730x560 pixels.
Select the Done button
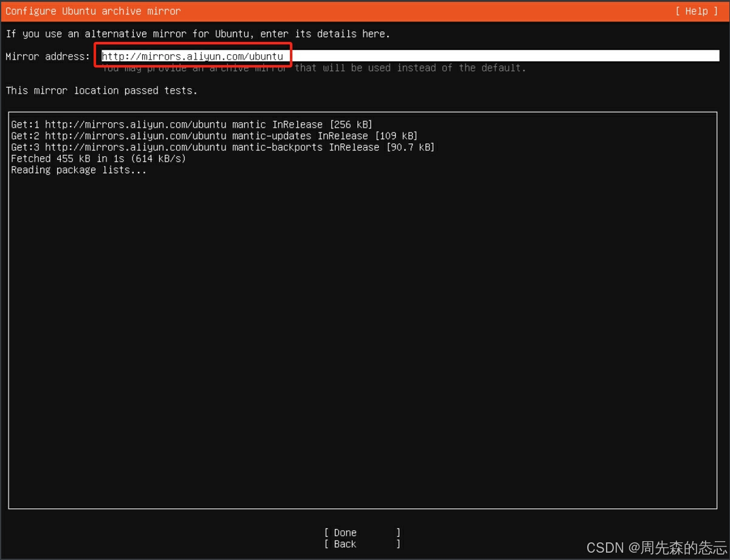(x=363, y=533)
